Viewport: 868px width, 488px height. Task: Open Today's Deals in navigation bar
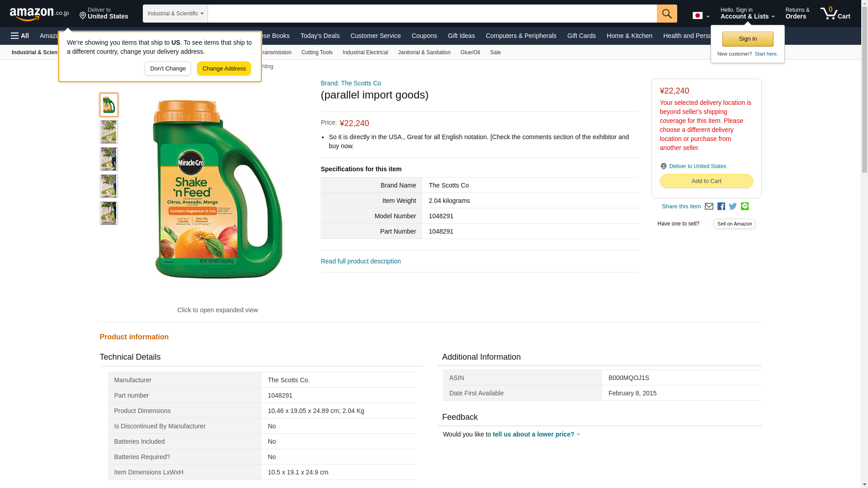click(320, 36)
